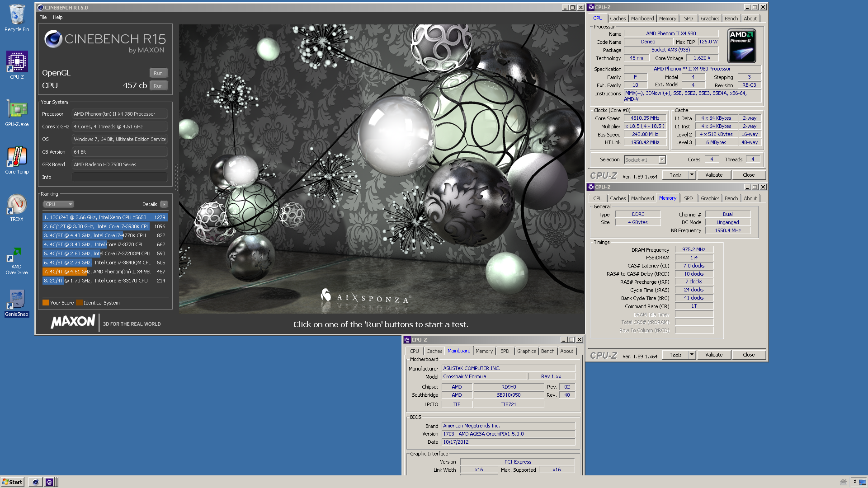
Task: Click the DRAM Frequency 975.2 MHz value
Action: pyautogui.click(x=694, y=249)
